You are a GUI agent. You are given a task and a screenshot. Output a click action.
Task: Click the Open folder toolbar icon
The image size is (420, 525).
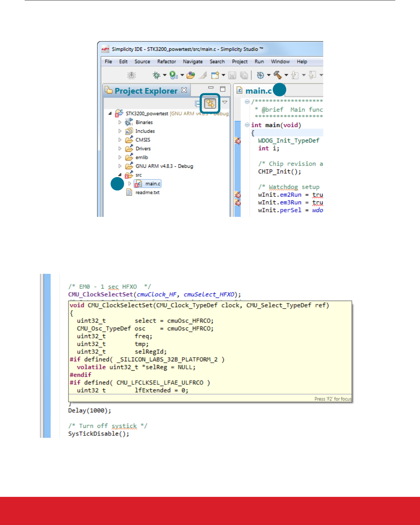(191, 75)
